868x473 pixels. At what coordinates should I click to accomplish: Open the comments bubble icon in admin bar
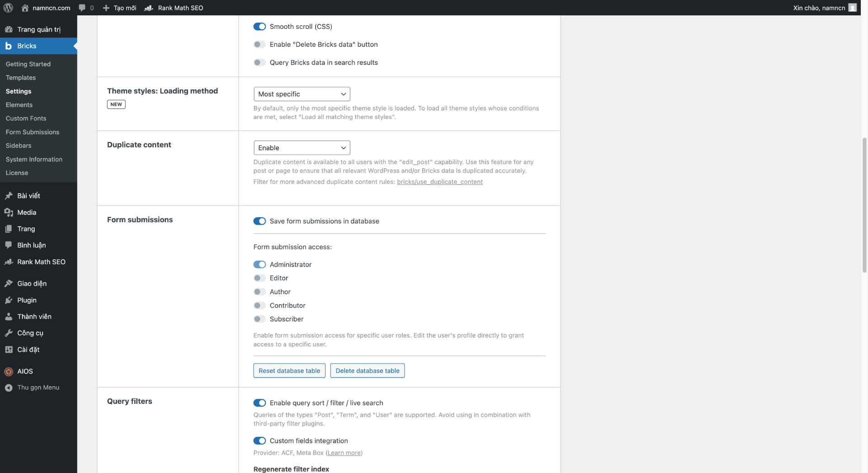click(82, 8)
